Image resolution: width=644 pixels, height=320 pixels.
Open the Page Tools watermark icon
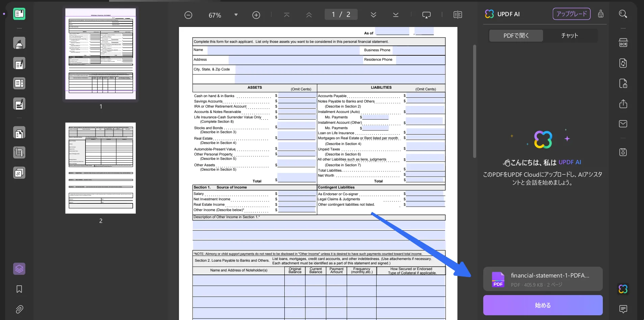coord(19,173)
